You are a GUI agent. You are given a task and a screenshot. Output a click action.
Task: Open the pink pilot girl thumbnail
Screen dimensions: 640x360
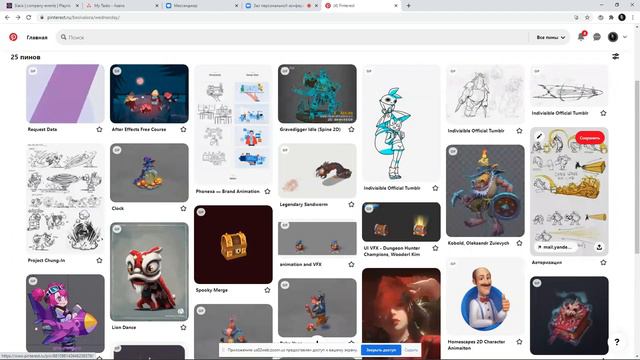pos(65,313)
